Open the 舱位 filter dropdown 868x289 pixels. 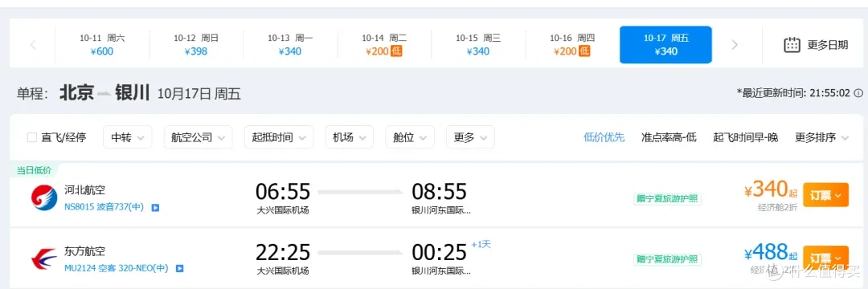tap(410, 137)
